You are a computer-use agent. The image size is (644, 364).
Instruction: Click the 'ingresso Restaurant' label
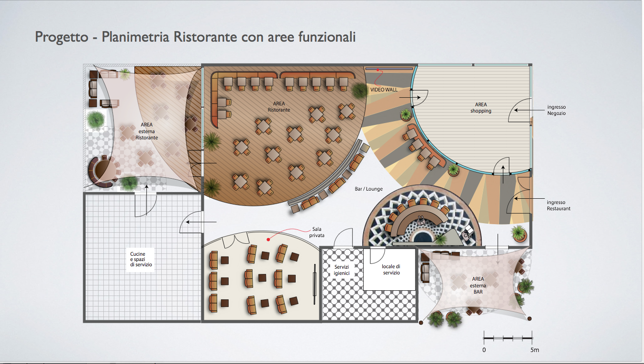tap(559, 205)
